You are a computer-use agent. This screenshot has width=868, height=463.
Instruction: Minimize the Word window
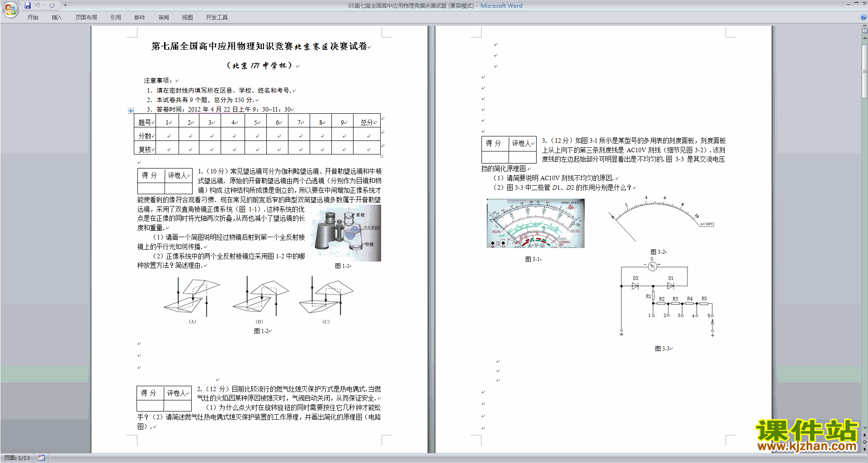coord(848,4)
